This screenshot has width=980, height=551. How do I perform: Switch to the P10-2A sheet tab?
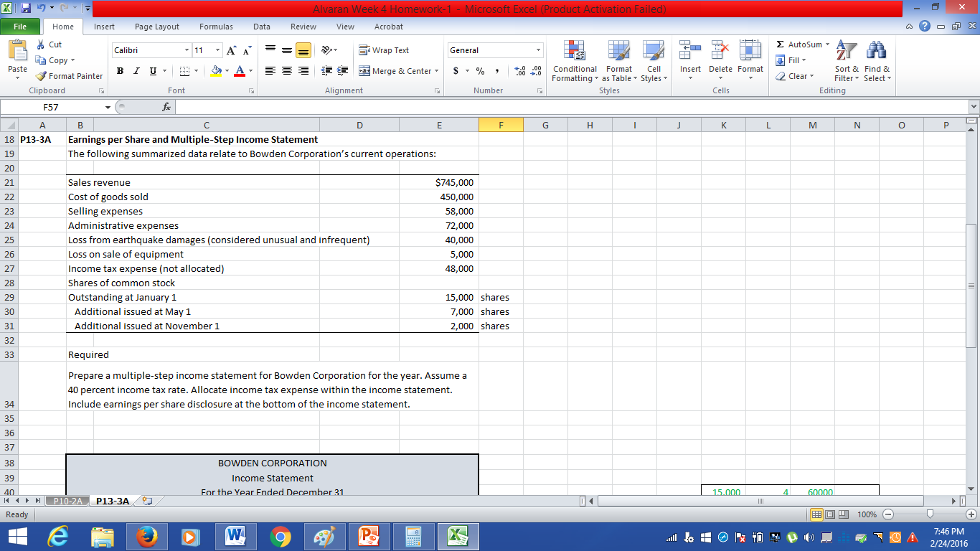click(x=67, y=501)
